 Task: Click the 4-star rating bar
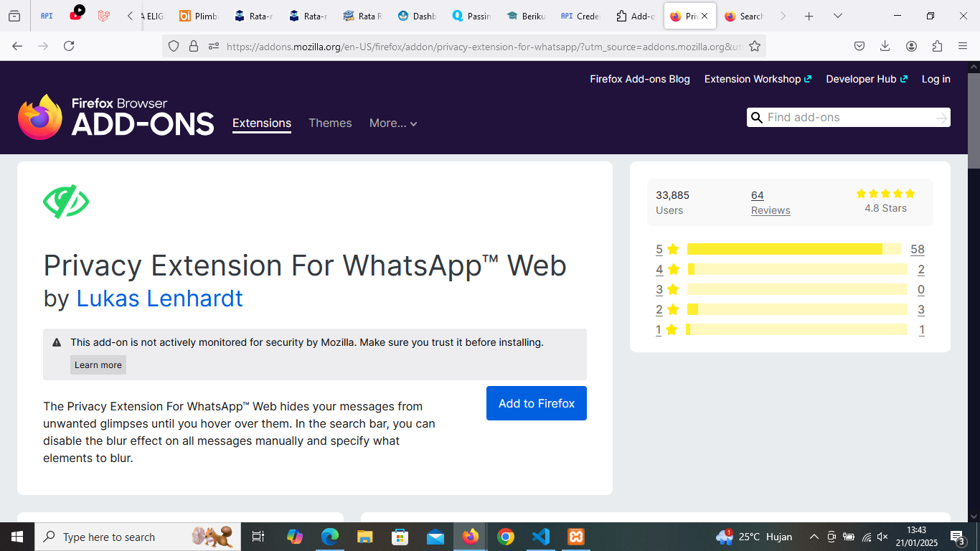point(797,269)
